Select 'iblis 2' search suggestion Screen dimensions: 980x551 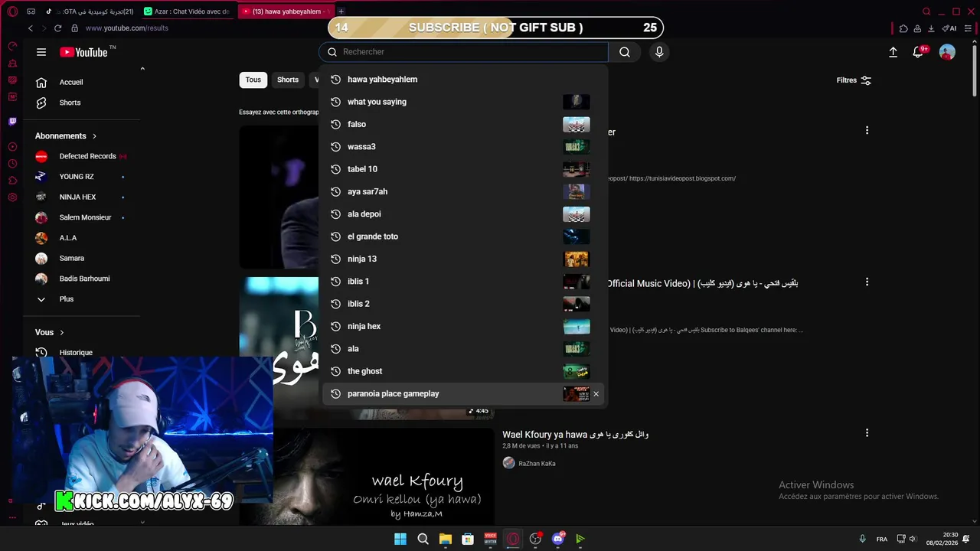click(x=463, y=304)
